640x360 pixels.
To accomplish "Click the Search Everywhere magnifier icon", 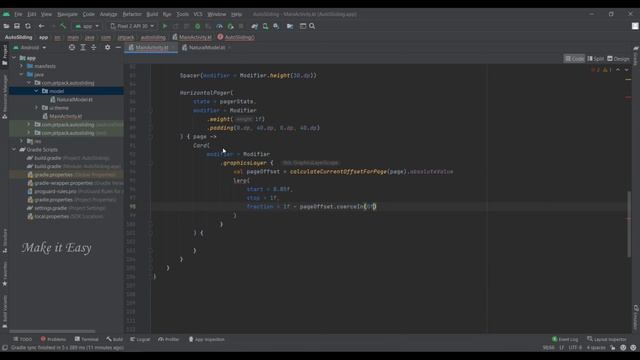I will click(x=312, y=26).
